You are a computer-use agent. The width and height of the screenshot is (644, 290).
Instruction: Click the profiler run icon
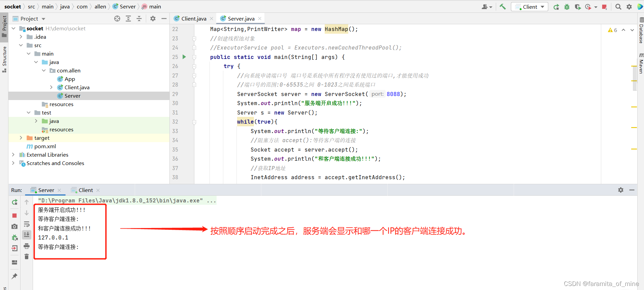(588, 7)
